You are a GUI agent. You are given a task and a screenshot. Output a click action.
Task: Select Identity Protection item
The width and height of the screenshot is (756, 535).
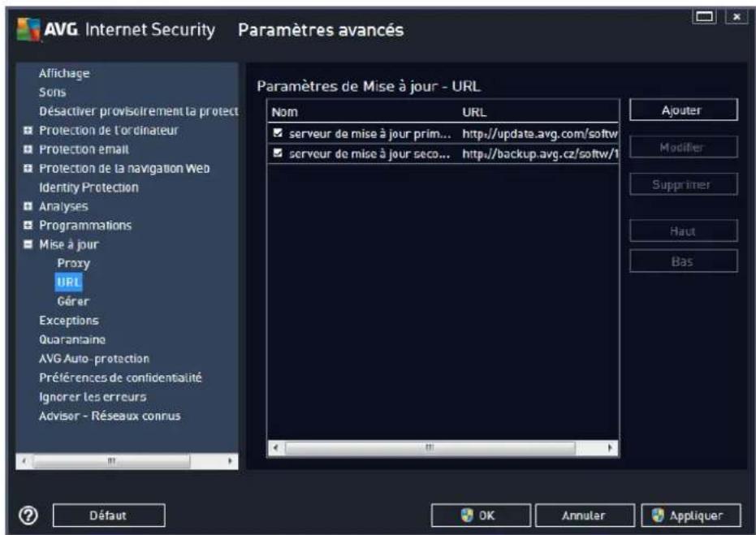click(x=89, y=188)
